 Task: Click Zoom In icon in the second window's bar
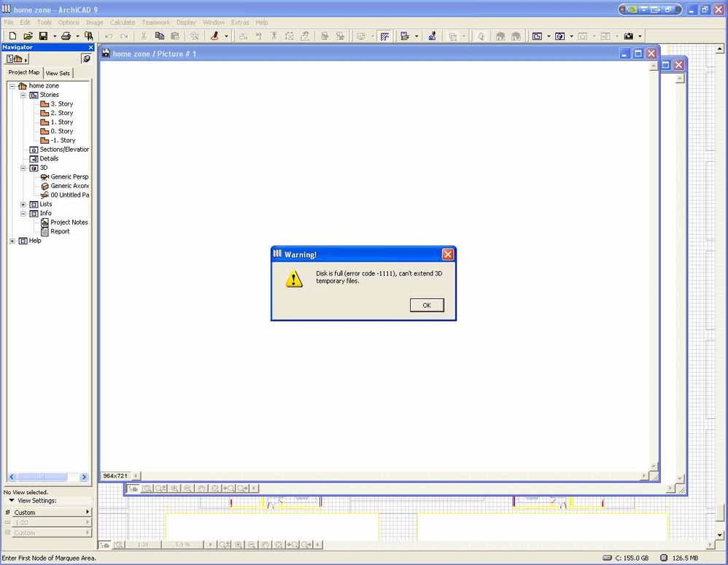(x=174, y=488)
